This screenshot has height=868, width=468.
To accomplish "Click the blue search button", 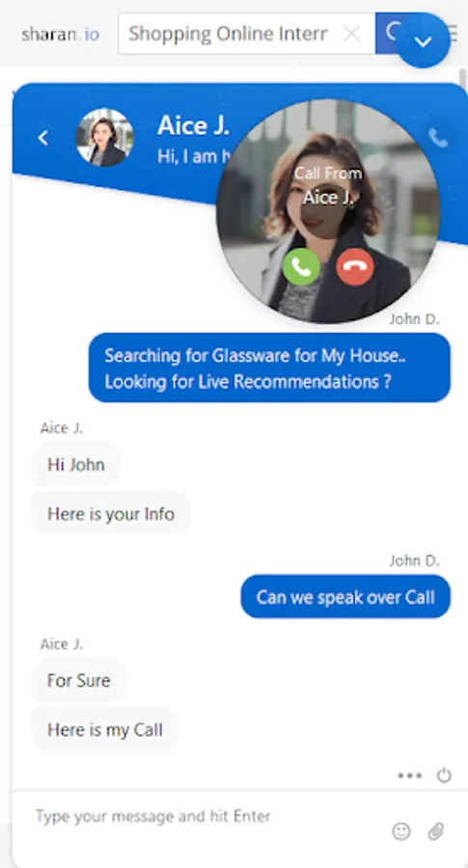I will [387, 34].
